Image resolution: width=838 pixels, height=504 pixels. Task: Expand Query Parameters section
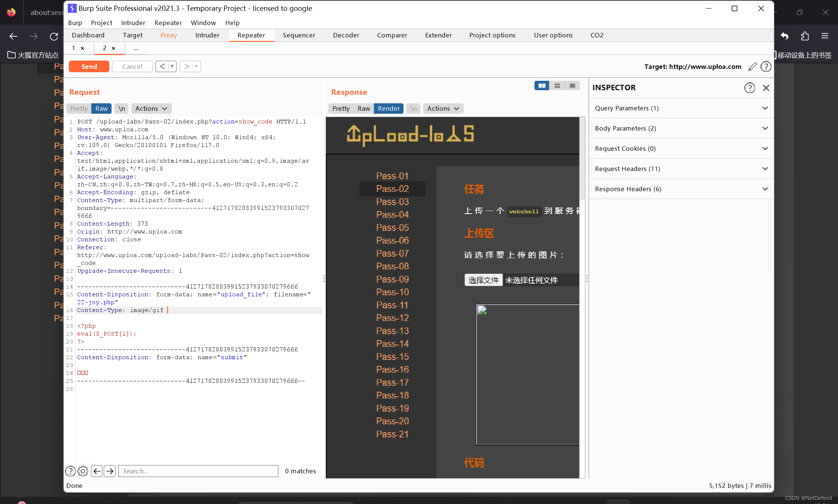point(681,108)
